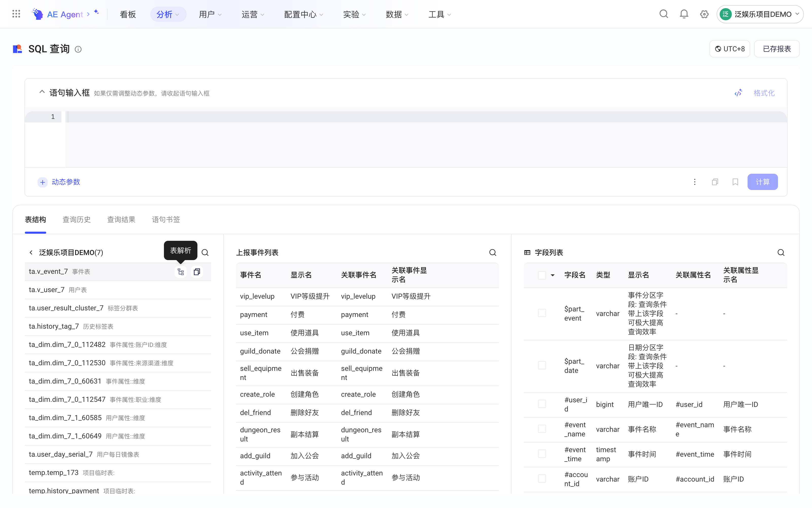The width and height of the screenshot is (812, 508).
Task: Open select-all dropdown arrow in 字段列表
Action: pyautogui.click(x=553, y=276)
